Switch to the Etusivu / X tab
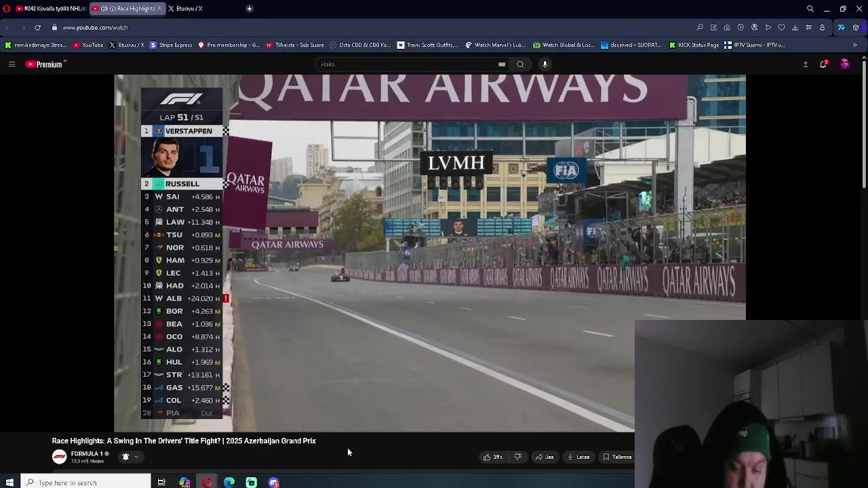The height and width of the screenshot is (488, 868). pyautogui.click(x=184, y=9)
